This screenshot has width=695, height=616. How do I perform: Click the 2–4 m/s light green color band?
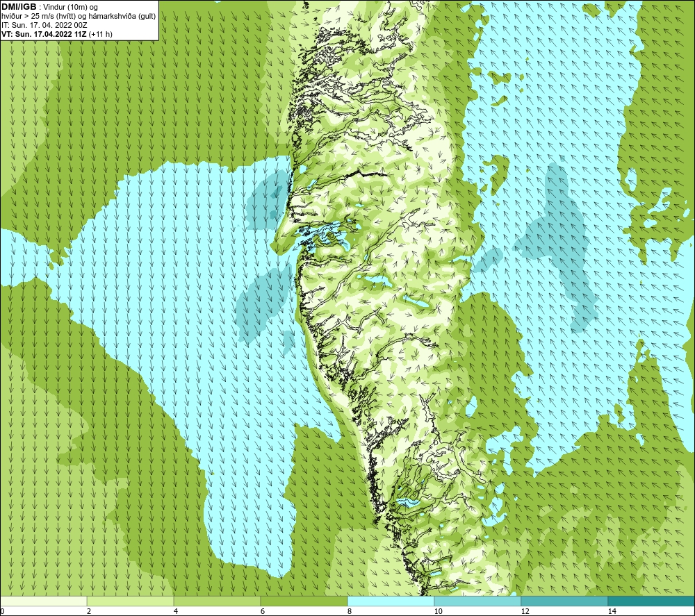pyautogui.click(x=130, y=601)
